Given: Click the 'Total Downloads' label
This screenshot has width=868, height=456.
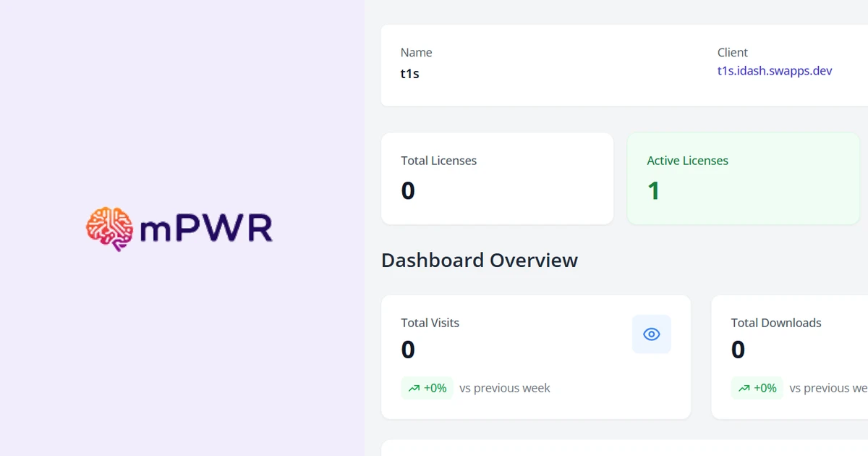Looking at the screenshot, I should (x=776, y=323).
